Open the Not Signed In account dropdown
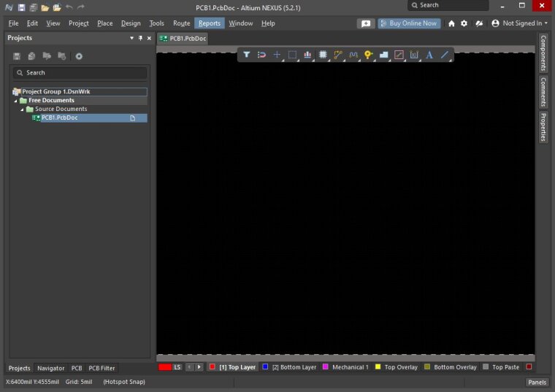555x392 pixels. click(521, 23)
